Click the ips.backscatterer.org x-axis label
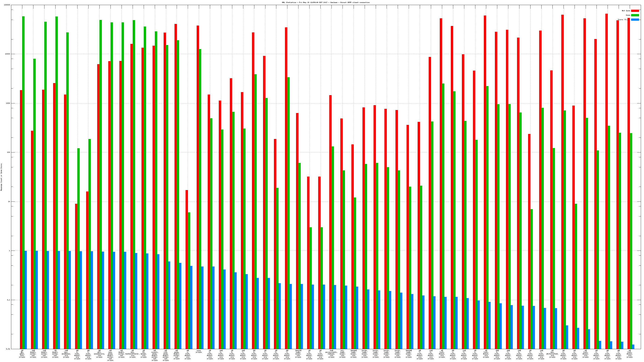The image size is (644, 362). point(132,354)
